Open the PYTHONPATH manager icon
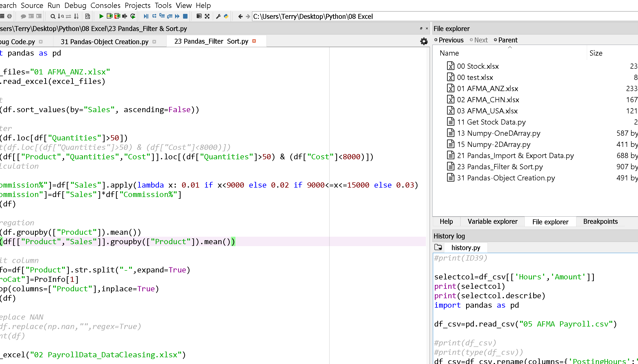This screenshot has height=364, width=638. pos(226,16)
